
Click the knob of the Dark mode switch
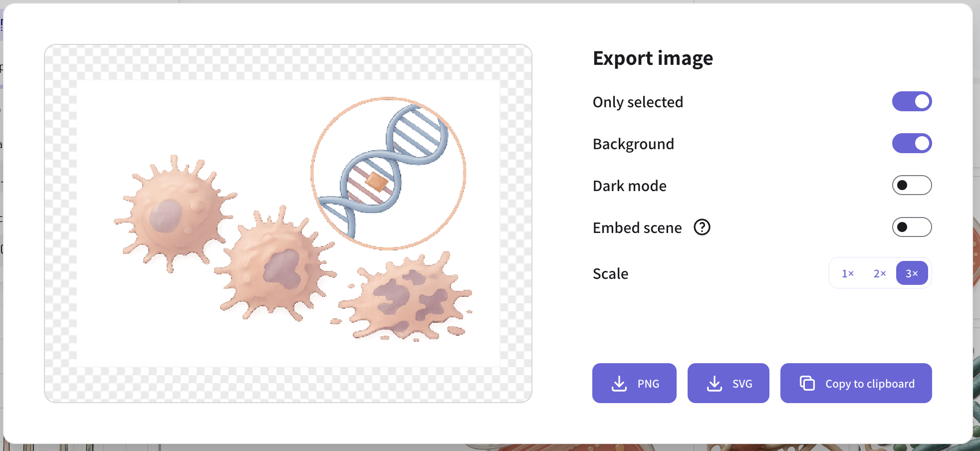tap(902, 185)
